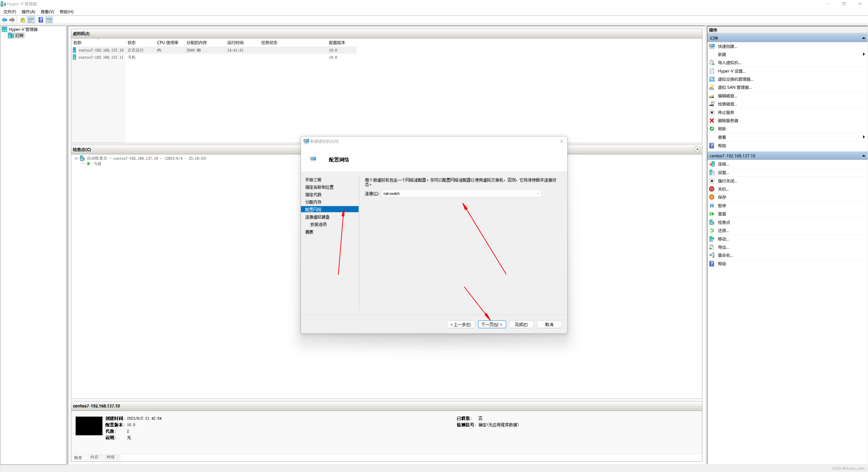The height and width of the screenshot is (472, 868).
Task: Expand the 新建 submenu
Action: pos(864,54)
